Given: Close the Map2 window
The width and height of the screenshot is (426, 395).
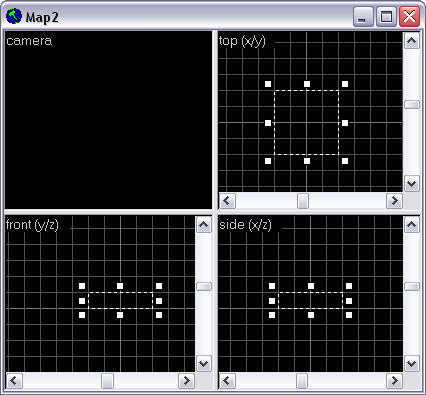Looking at the screenshot, I should point(409,16).
